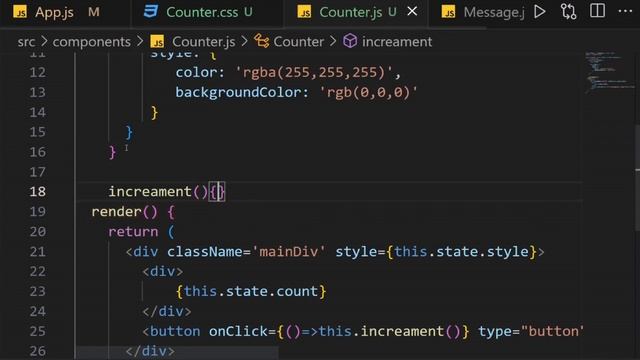Click line number 25 in gutter
The height and width of the screenshot is (360, 640).
pos(38,331)
